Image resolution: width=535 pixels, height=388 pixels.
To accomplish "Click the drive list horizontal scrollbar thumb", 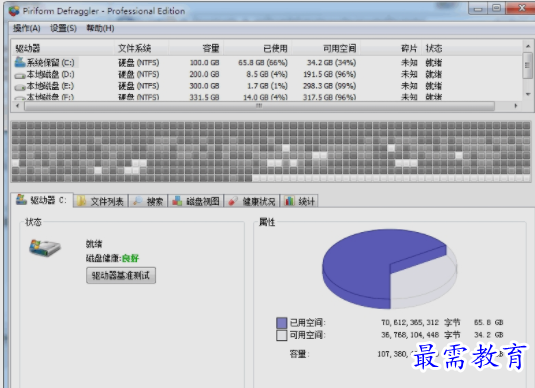I will click(x=259, y=106).
